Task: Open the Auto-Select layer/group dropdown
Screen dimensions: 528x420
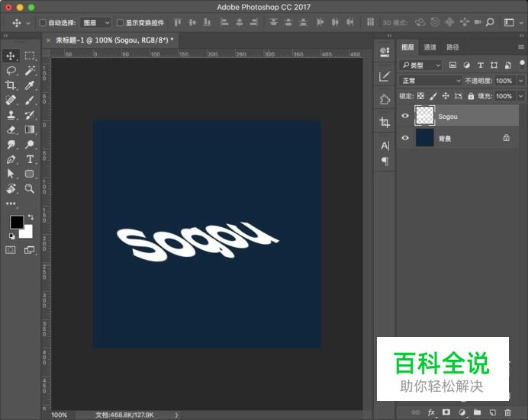Action: click(96, 23)
